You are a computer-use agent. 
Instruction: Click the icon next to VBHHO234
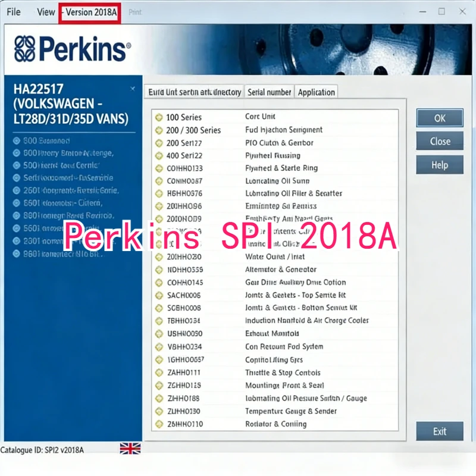click(x=159, y=347)
